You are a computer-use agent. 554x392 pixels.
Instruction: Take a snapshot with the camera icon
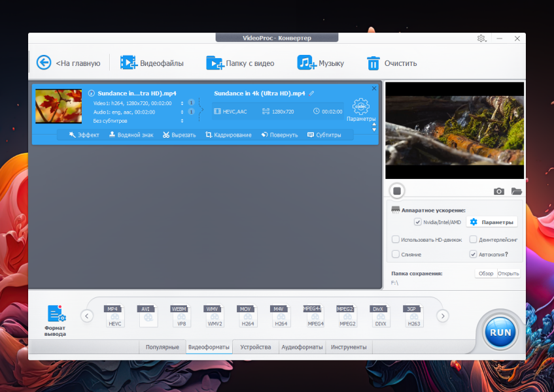[498, 191]
